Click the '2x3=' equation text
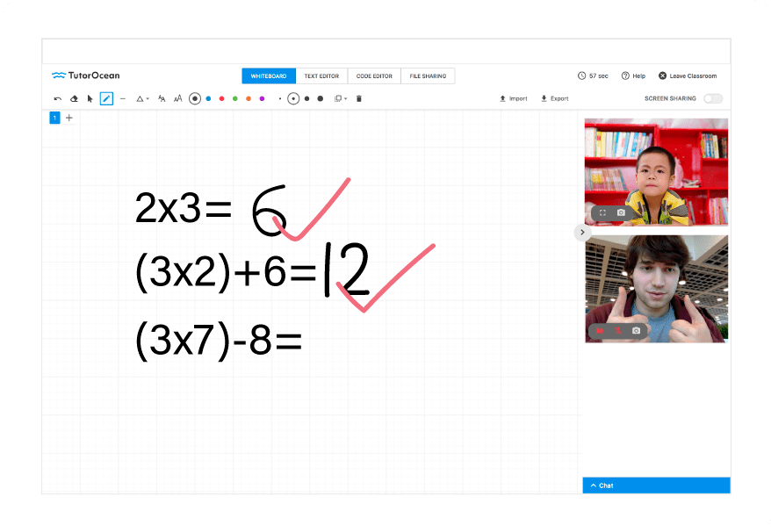 pos(184,208)
